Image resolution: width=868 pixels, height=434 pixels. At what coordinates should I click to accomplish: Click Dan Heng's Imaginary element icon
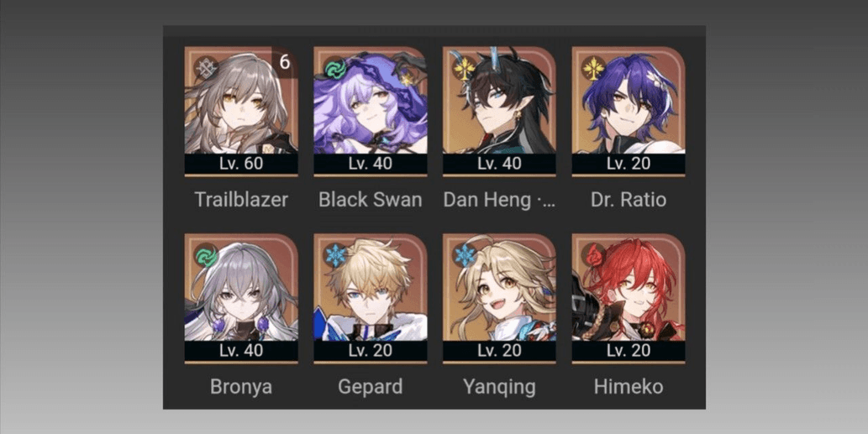point(464,69)
